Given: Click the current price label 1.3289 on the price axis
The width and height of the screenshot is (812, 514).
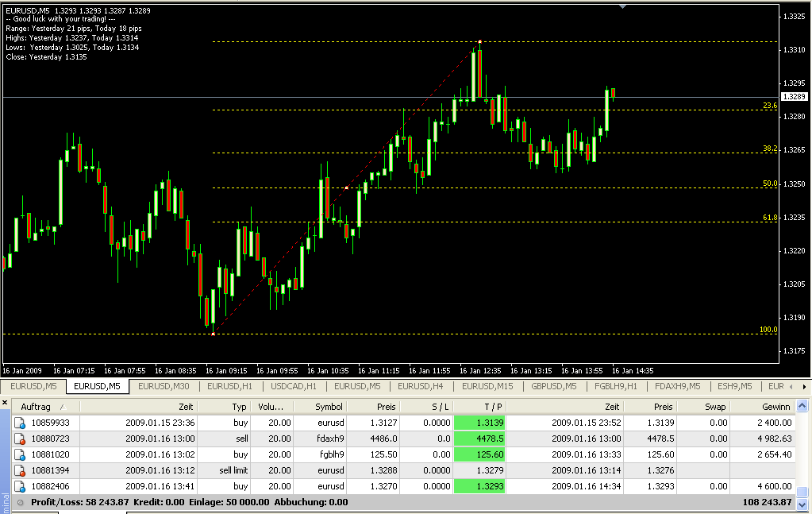Looking at the screenshot, I should [794, 97].
